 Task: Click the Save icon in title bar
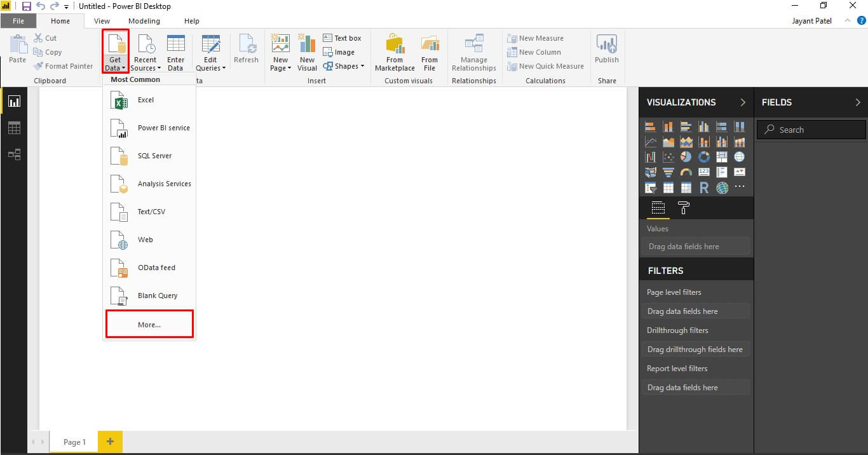pos(27,6)
